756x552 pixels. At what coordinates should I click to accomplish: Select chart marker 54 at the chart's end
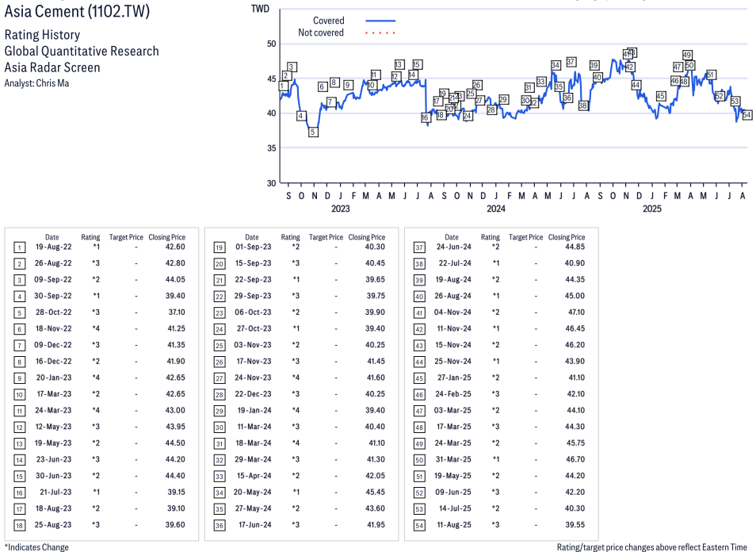(746, 115)
